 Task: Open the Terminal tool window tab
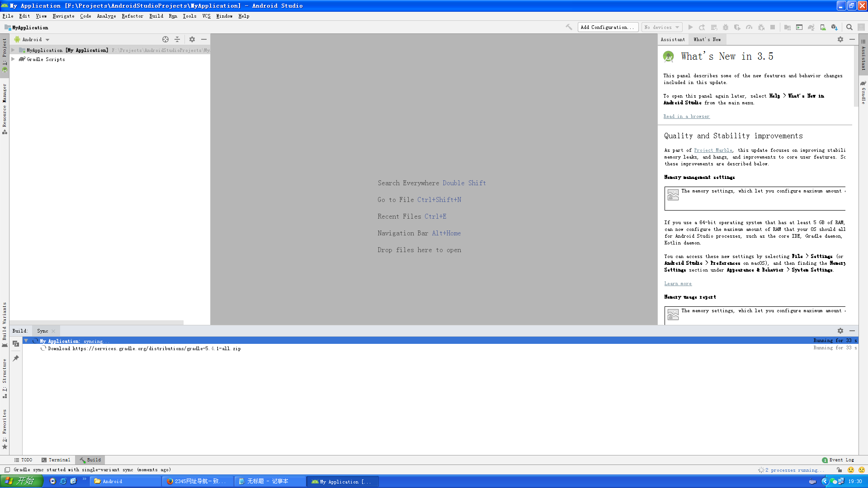click(56, 460)
